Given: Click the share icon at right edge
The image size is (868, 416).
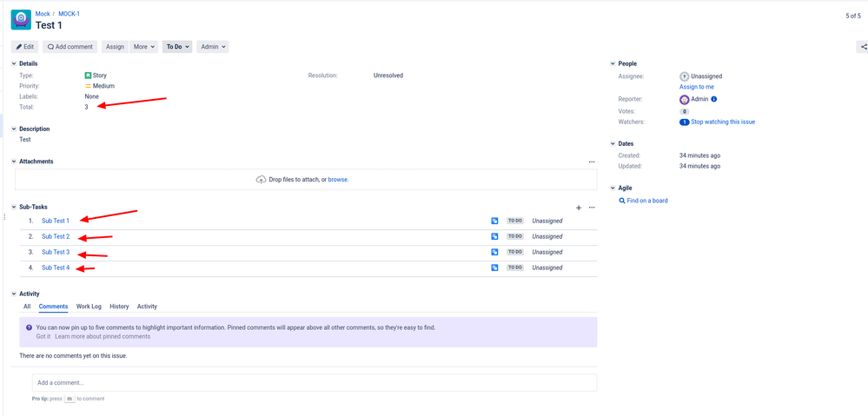Looking at the screenshot, I should [x=863, y=47].
